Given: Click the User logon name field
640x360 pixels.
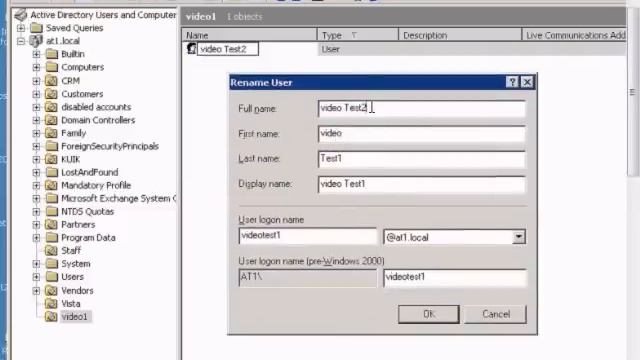Looking at the screenshot, I should [308, 236].
